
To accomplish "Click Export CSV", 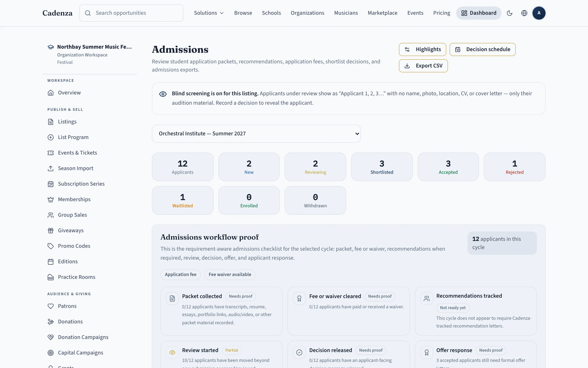I will point(423,66).
